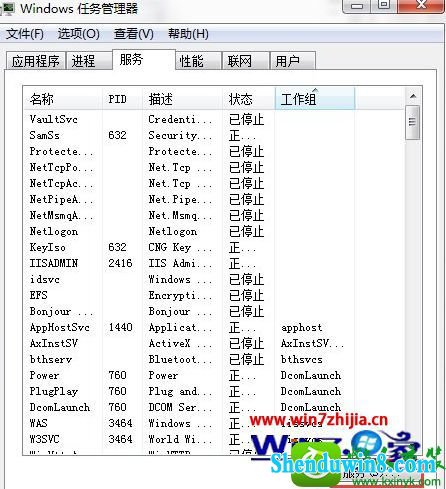Minimize the Task Manager window
The image size is (446, 489).
click(x=357, y=6)
